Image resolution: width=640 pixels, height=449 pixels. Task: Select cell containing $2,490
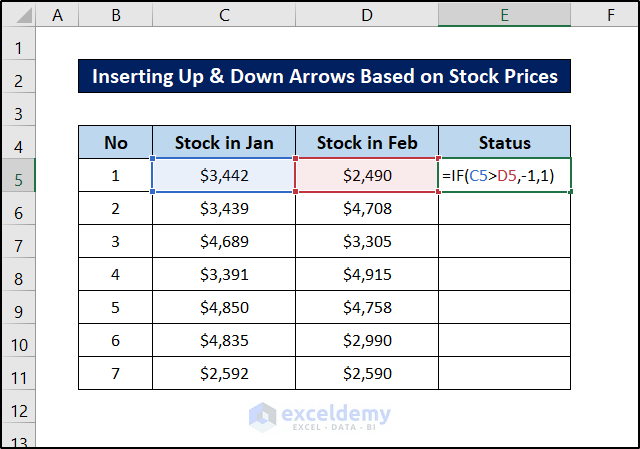367,176
